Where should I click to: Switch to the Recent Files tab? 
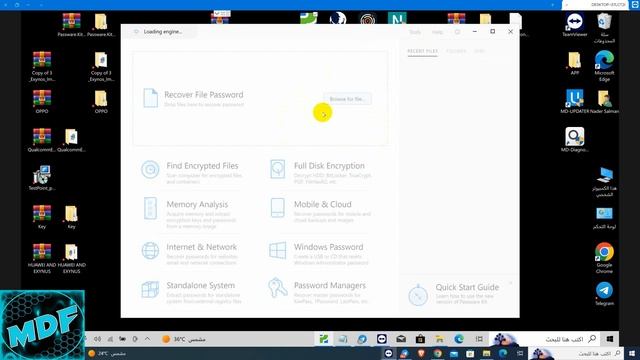(x=422, y=51)
